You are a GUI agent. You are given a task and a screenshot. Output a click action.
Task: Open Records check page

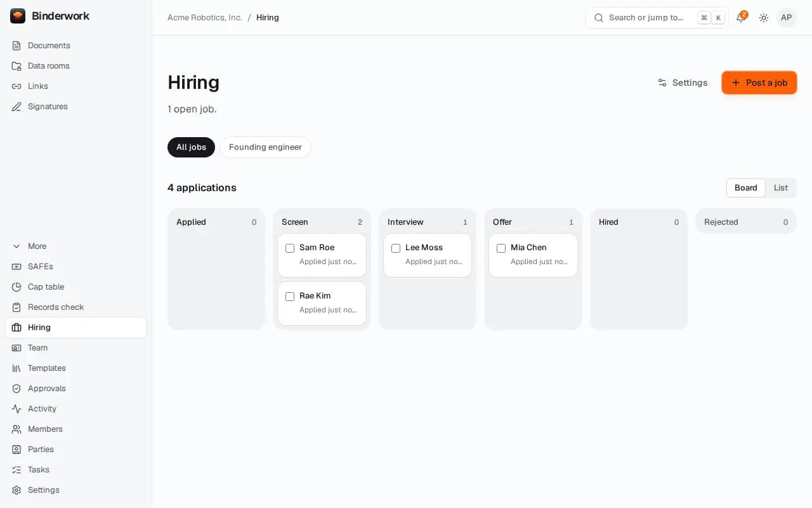pos(75,307)
